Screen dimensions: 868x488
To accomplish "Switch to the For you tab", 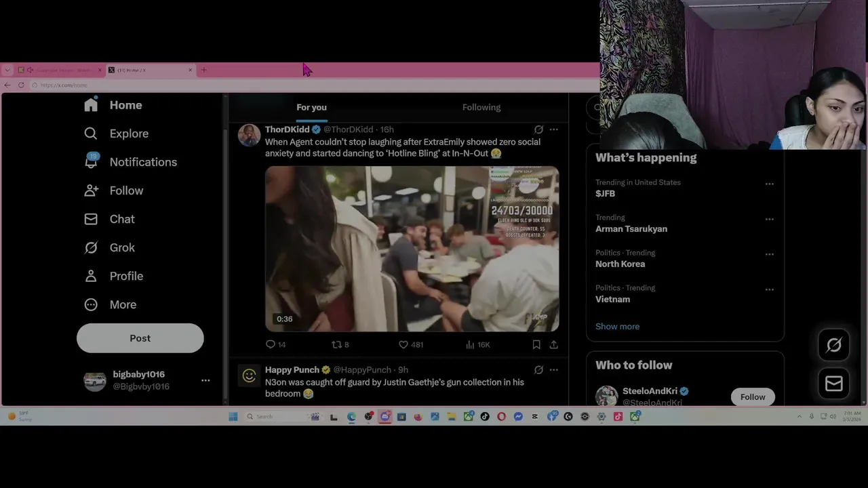I will tap(311, 107).
